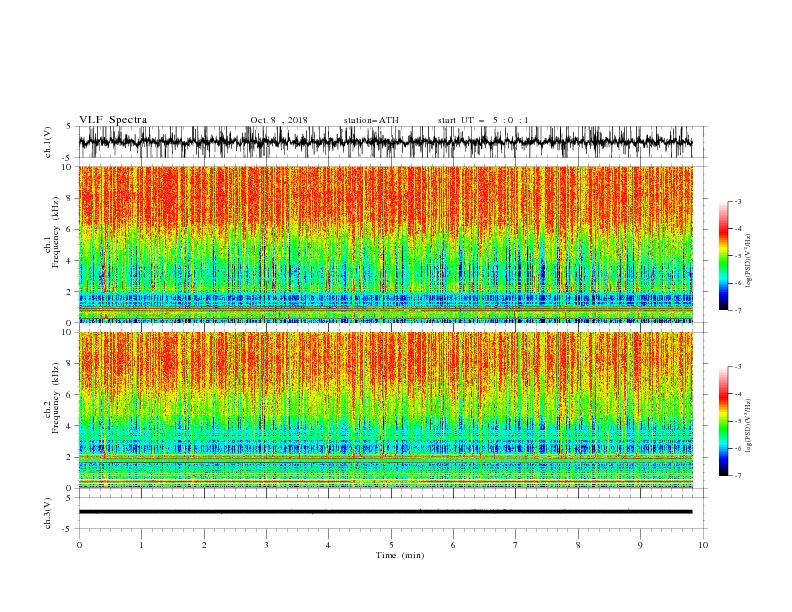Click the ch.3(V) axis label
Viewport: 792px width, 612px height.
tap(48, 513)
